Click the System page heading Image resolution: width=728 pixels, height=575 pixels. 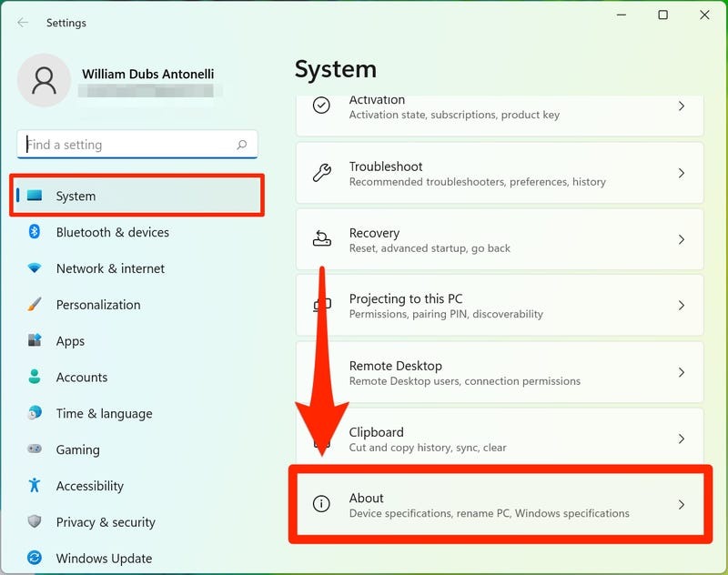tap(335, 70)
